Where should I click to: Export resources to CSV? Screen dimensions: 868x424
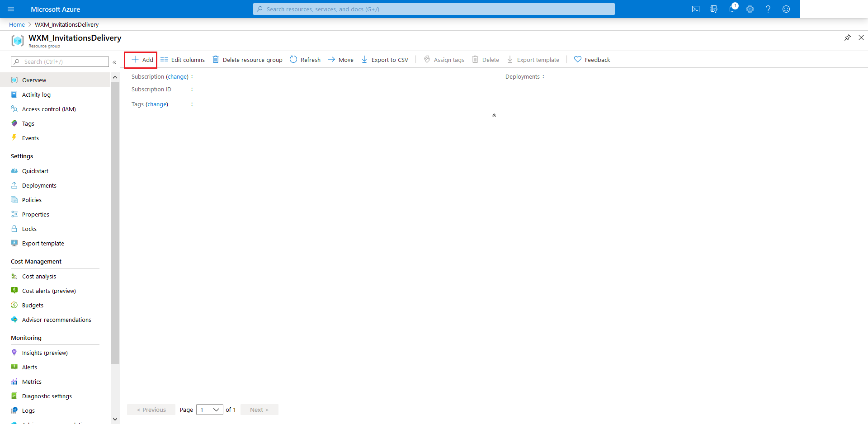pyautogui.click(x=385, y=60)
